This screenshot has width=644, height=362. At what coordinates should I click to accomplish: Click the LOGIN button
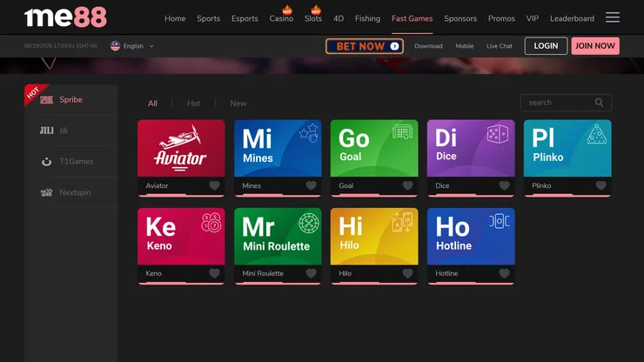coord(546,46)
